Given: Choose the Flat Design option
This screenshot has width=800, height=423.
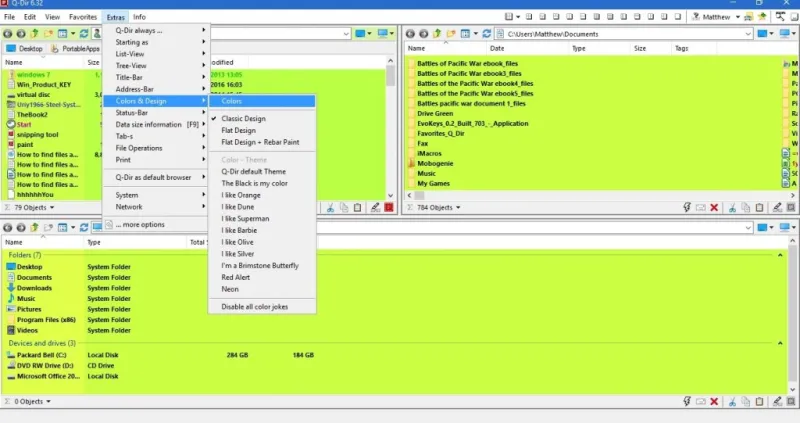Looking at the screenshot, I should 238,130.
